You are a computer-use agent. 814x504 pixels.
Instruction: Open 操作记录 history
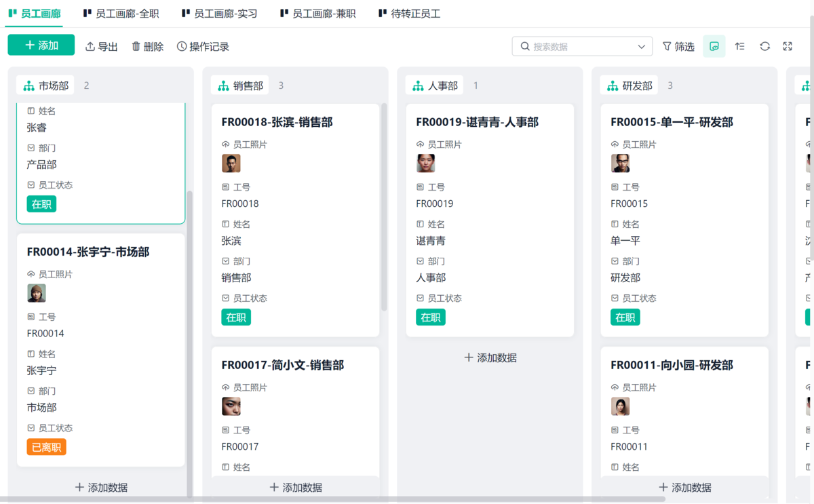203,46
